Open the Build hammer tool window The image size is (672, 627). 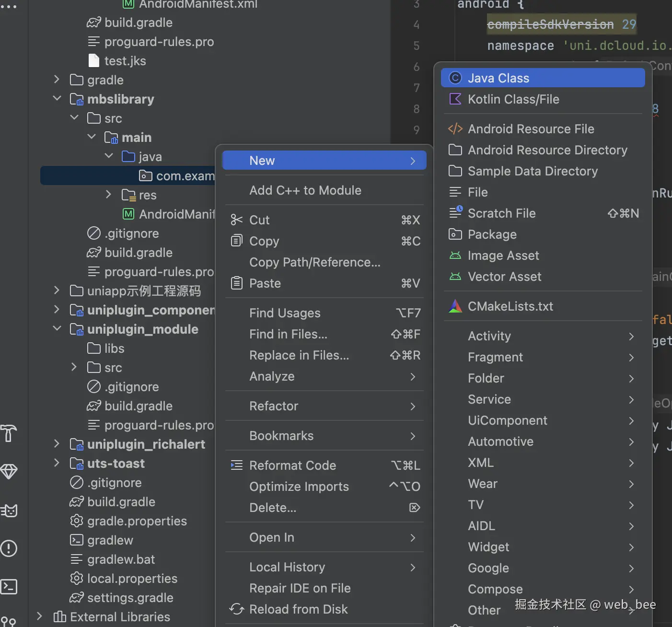[9, 433]
